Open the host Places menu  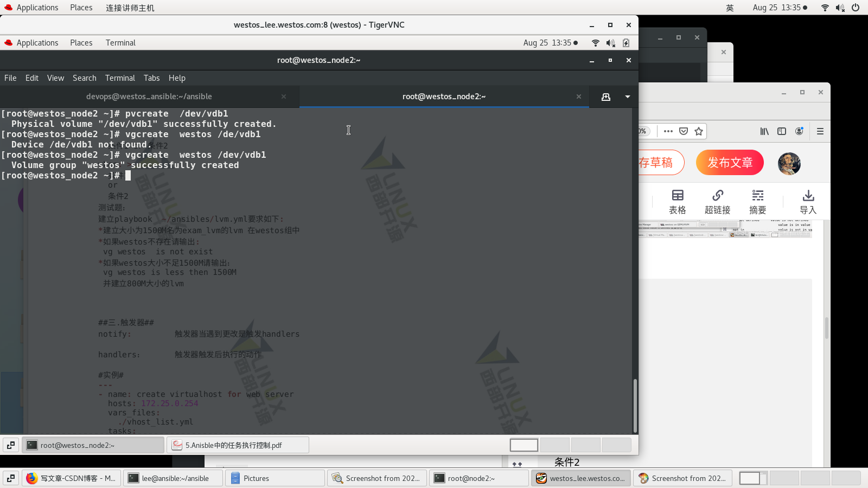pos(81,8)
